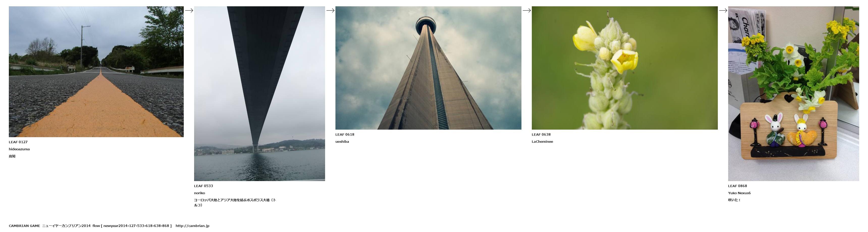Click the username ueshiba
Viewport: 868px width, 232px height.
[x=342, y=141]
